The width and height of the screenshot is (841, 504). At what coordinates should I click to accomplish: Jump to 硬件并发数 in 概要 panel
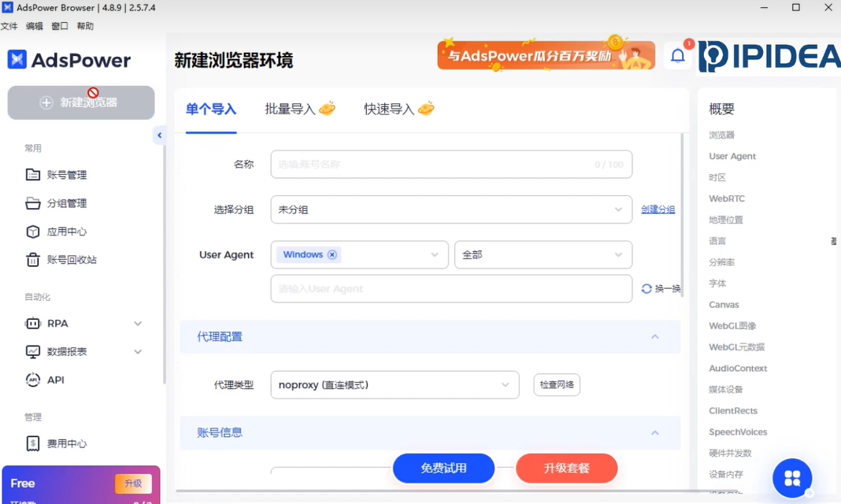[730, 453]
